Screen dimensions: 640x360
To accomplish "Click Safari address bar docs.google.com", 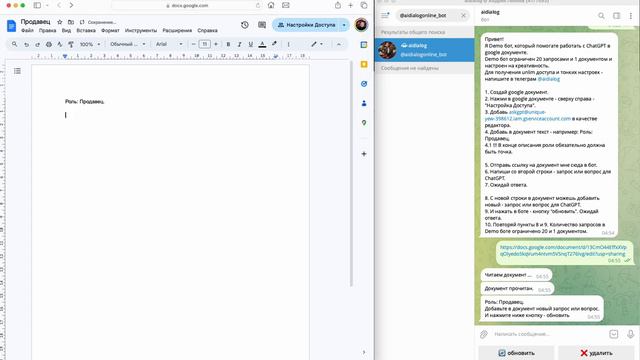I will point(187,5).
